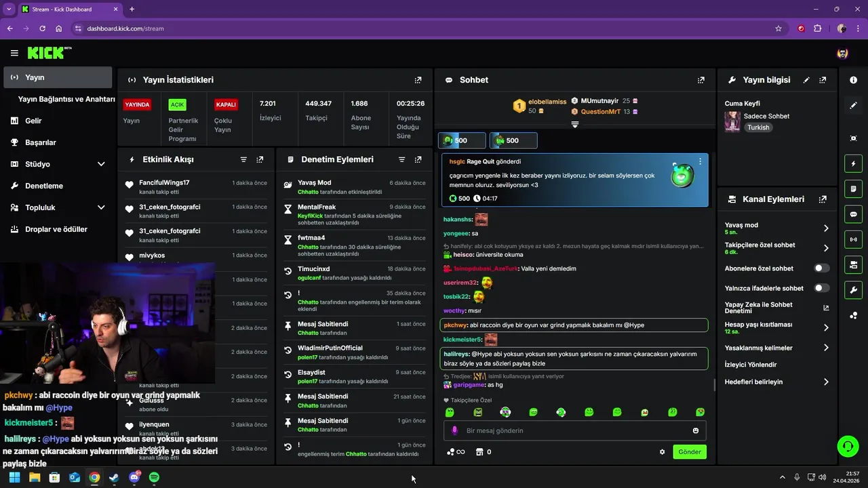Open File Explorer from taskbar

click(35, 477)
